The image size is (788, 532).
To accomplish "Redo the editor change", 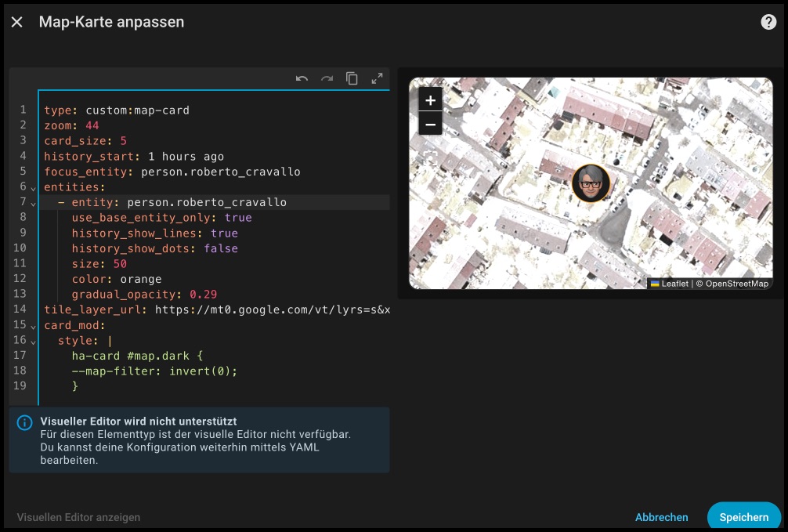I will (x=327, y=78).
